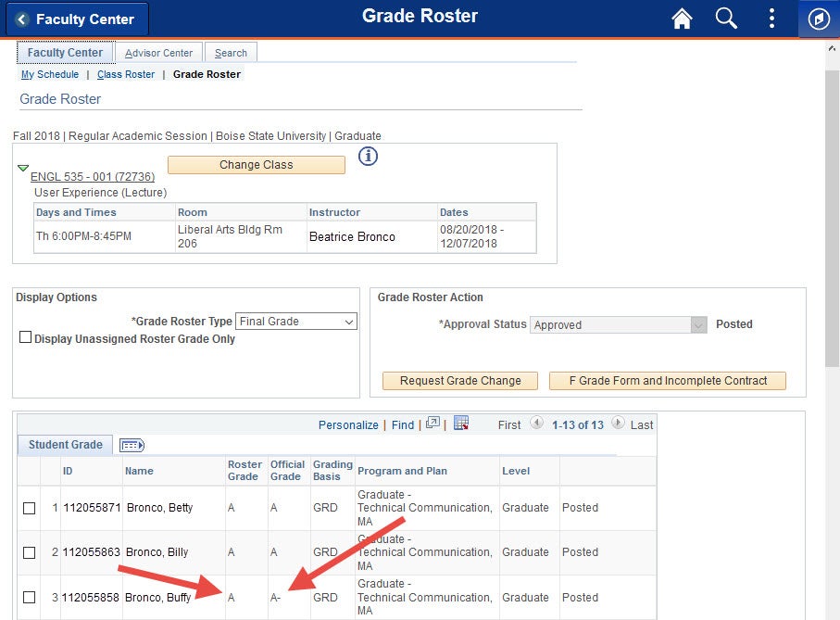
Task: Click the Level column header
Action: tap(516, 471)
